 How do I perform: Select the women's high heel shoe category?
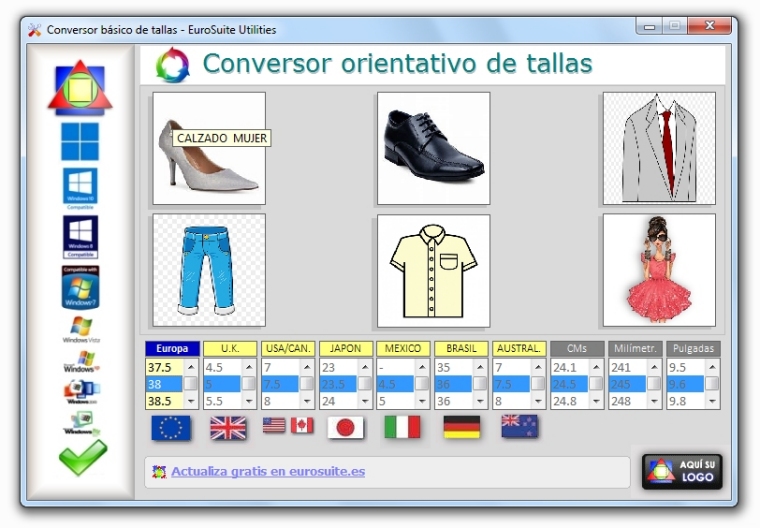(x=208, y=148)
